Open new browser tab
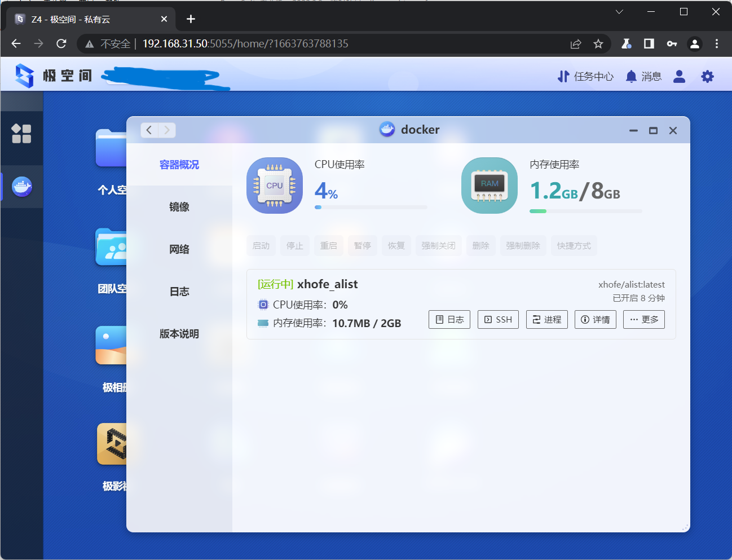The width and height of the screenshot is (732, 560). (x=191, y=19)
